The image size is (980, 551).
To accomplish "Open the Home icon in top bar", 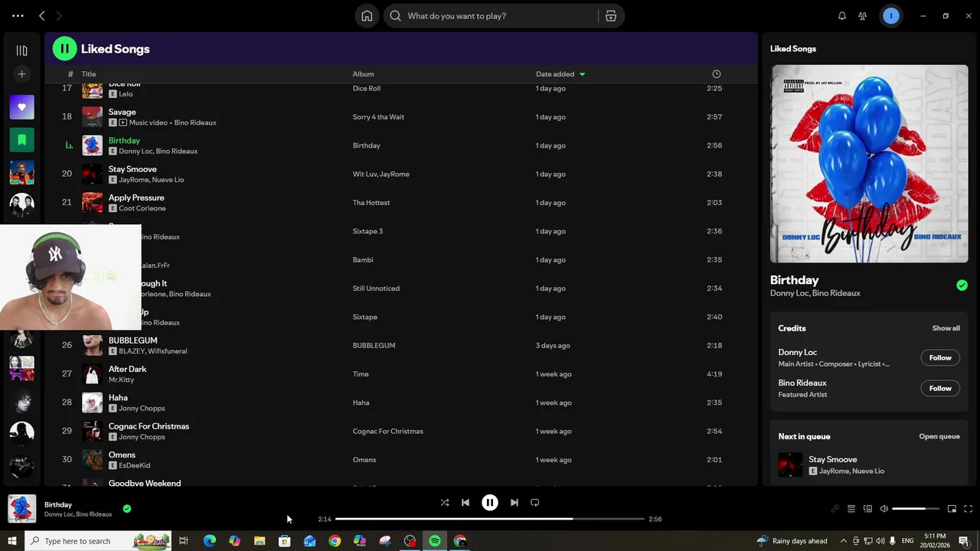I will click(367, 16).
